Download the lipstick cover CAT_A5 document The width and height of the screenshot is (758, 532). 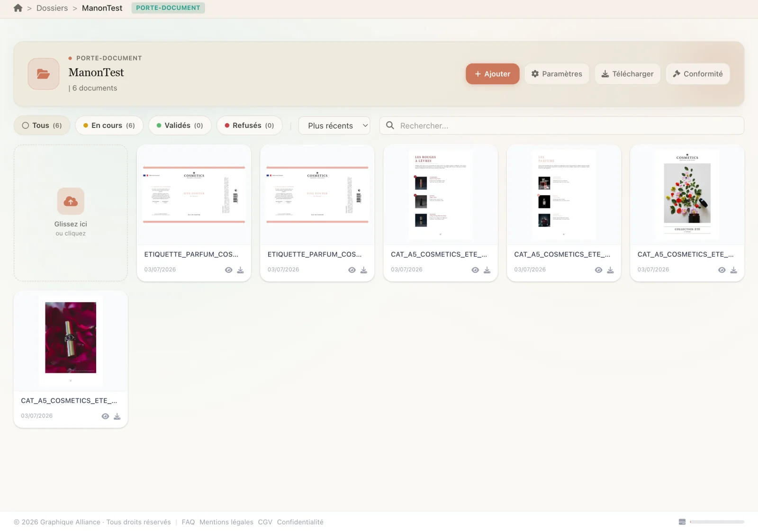(117, 416)
